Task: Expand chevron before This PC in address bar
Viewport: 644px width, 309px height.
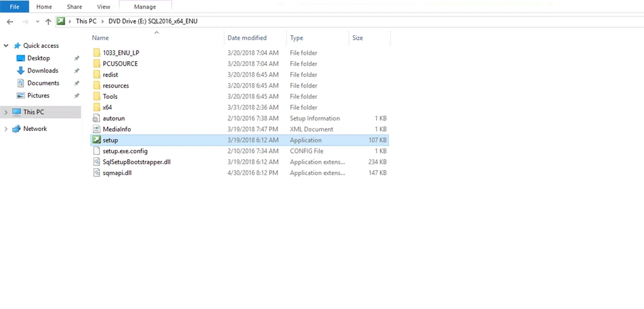Action: coord(70,21)
